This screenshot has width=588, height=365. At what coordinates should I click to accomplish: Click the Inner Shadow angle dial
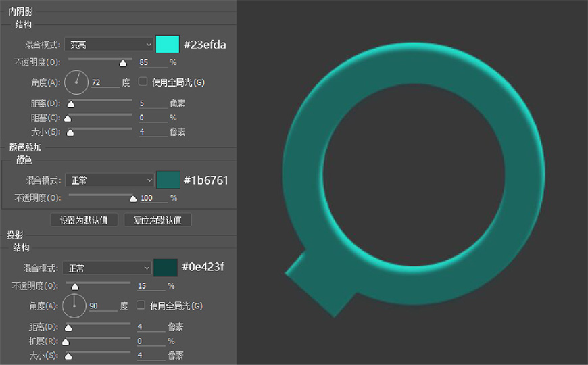point(76,82)
